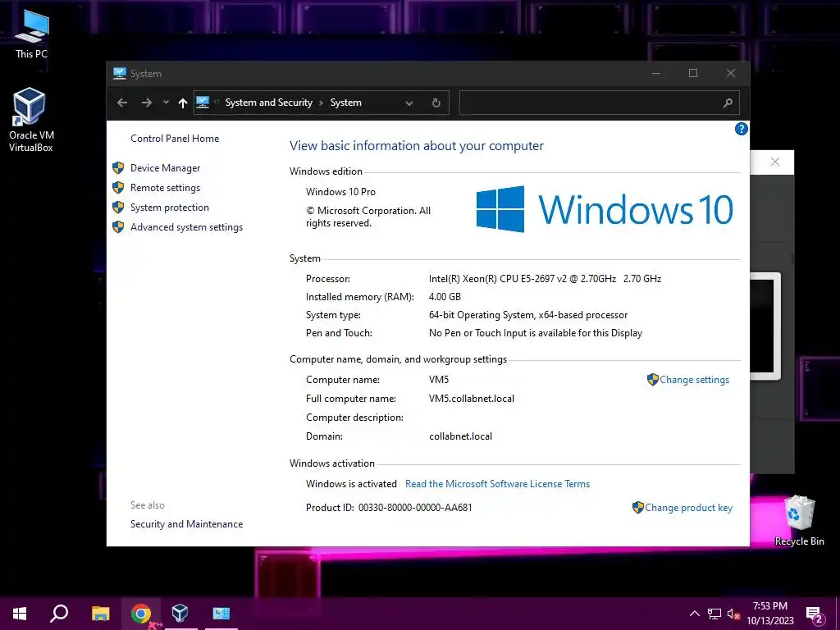Open the notification center icon
840x630 pixels.
pyautogui.click(x=815, y=614)
